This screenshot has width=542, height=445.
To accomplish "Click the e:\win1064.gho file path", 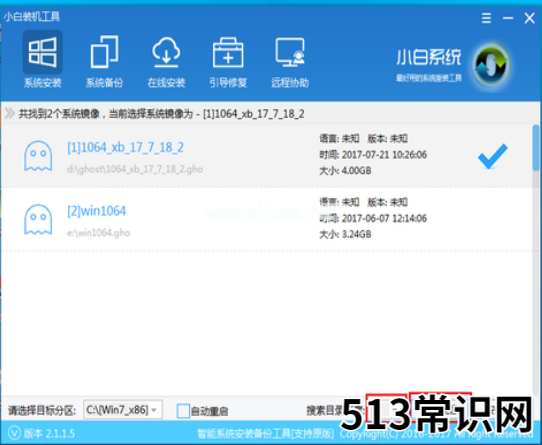I will pos(99,233).
